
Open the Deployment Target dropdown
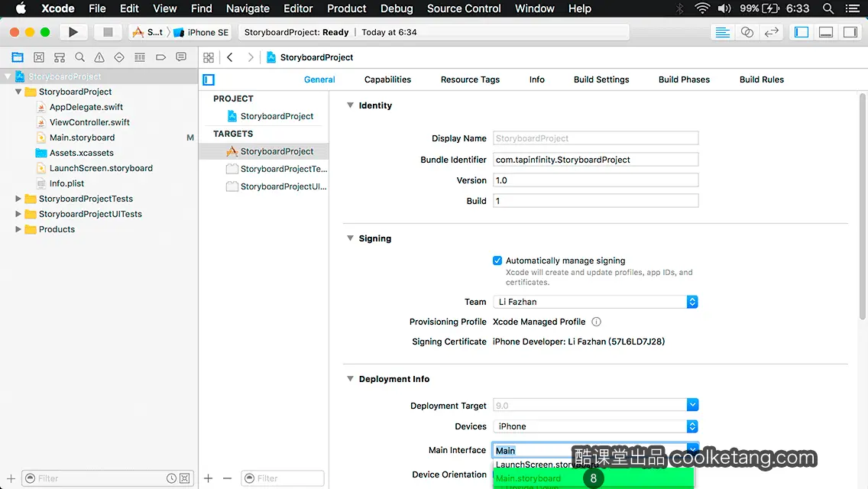tap(692, 405)
